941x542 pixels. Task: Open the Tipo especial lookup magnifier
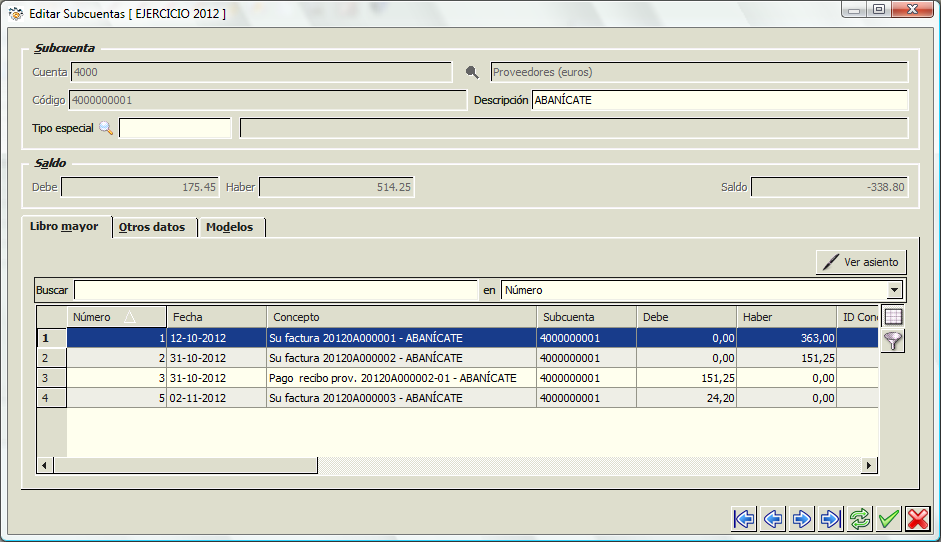coord(106,128)
